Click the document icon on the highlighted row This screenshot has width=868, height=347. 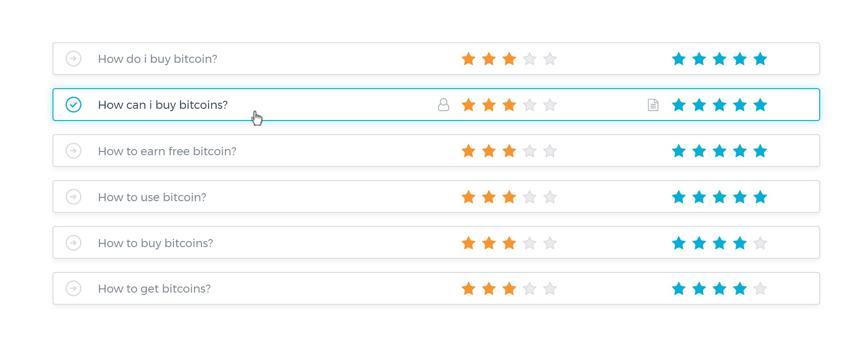coord(652,105)
